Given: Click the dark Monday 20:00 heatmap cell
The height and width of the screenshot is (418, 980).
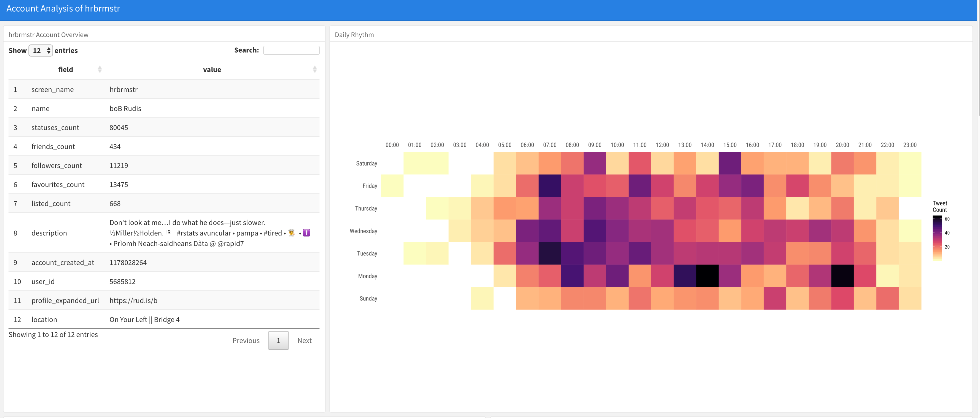Looking at the screenshot, I should tap(842, 276).
